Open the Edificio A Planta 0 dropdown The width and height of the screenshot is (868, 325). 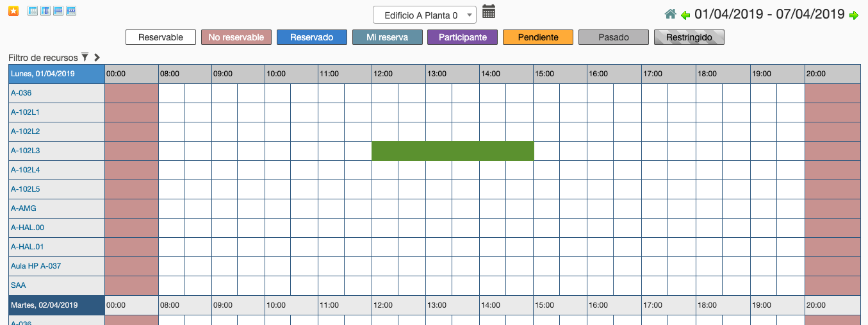point(425,15)
